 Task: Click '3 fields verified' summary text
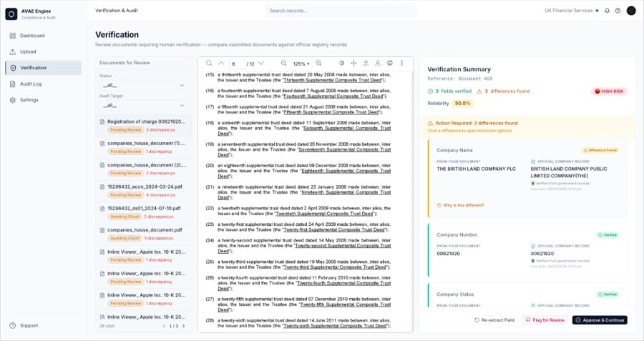click(x=450, y=91)
